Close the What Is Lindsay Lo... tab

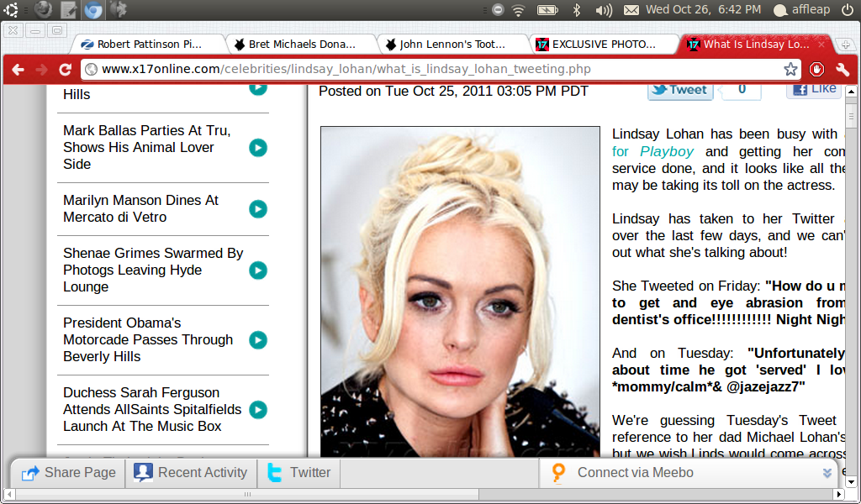tap(821, 45)
